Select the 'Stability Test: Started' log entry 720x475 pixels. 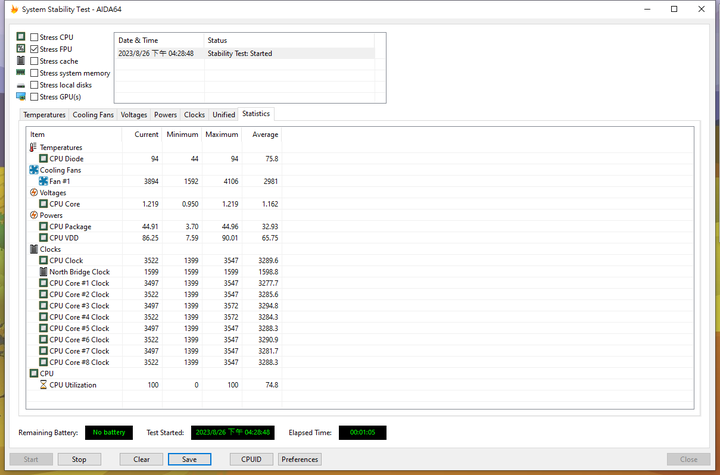[x=245, y=53]
